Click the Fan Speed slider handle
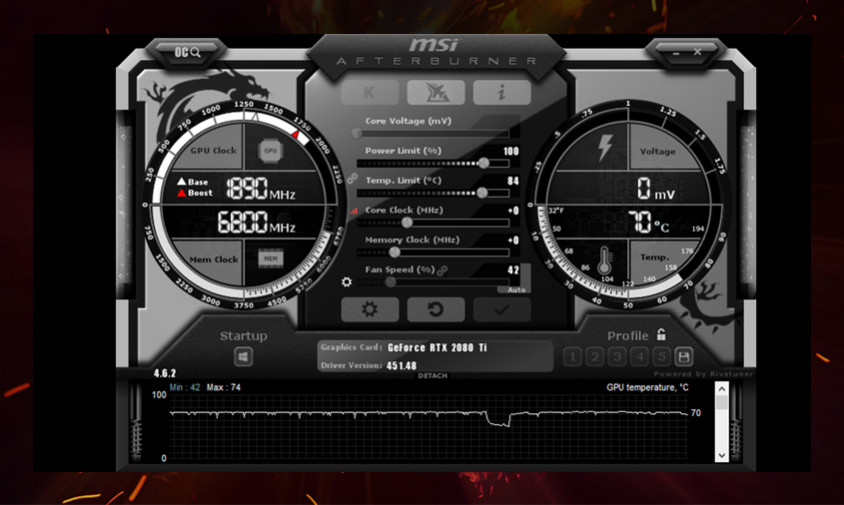 pos(390,281)
